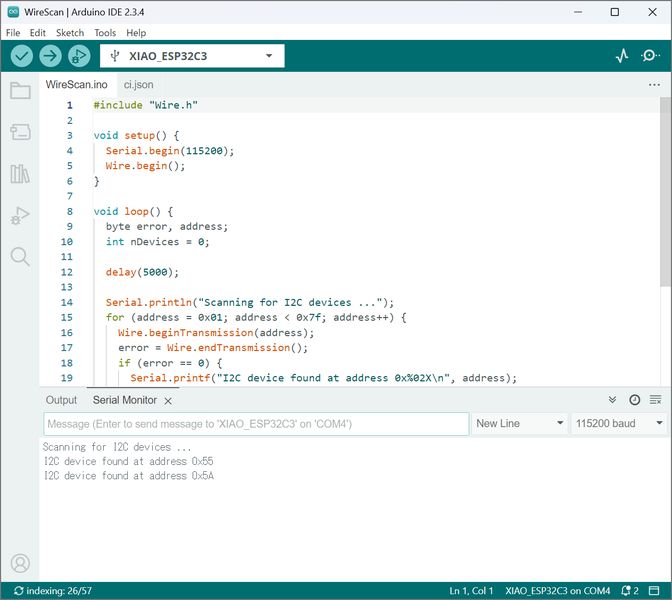Screen dimensions: 672x600
Task: Click the 'delay(5000);' code line
Action: point(142,272)
